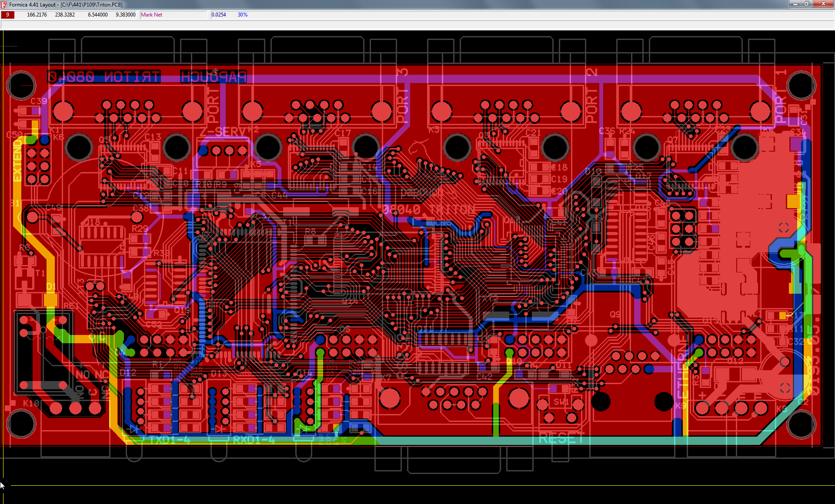835x504 pixels.
Task: Click the Formica application icon in title bar
Action: (x=4, y=4)
